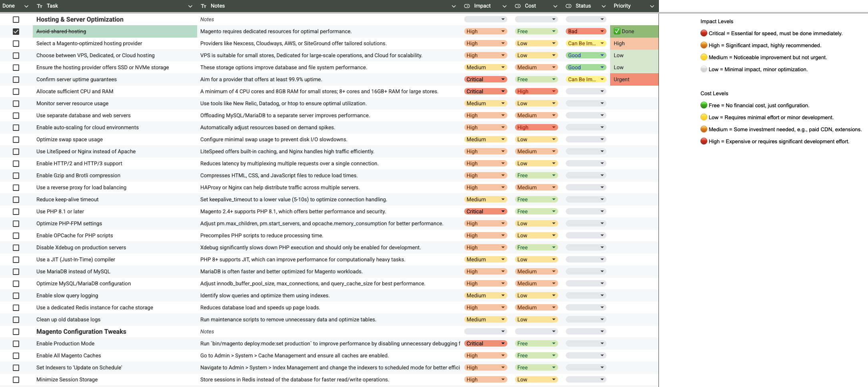The height and width of the screenshot is (387, 868).
Task: Check the Enable Production Mode checkbox
Action: coord(16,343)
